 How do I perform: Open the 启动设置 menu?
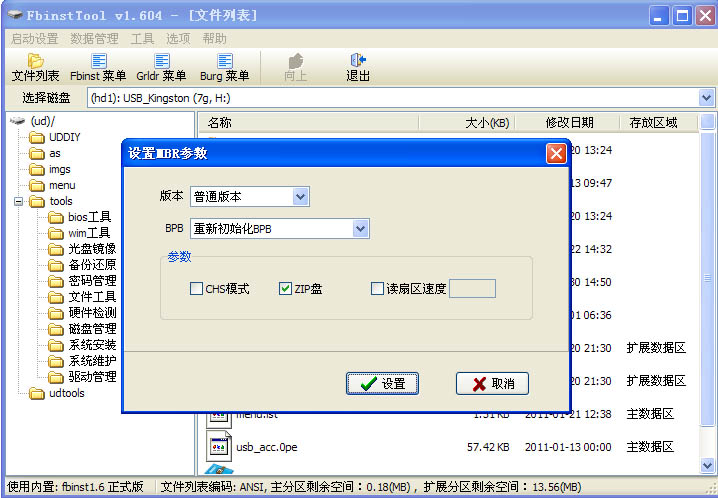pos(34,39)
